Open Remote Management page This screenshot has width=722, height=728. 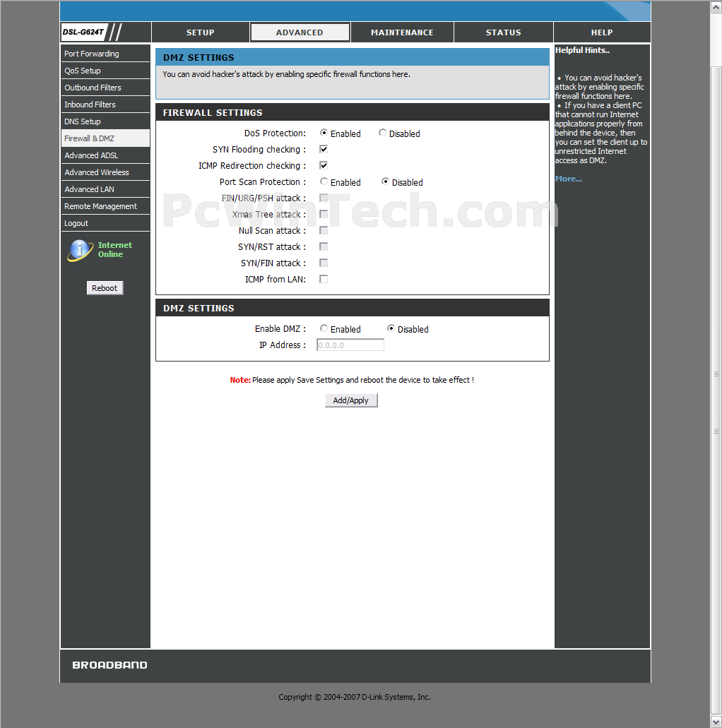[x=105, y=206]
